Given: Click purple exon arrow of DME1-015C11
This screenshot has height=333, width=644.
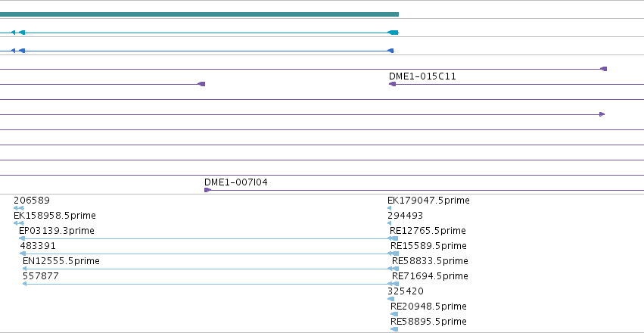Looking at the screenshot, I should coord(392,84).
